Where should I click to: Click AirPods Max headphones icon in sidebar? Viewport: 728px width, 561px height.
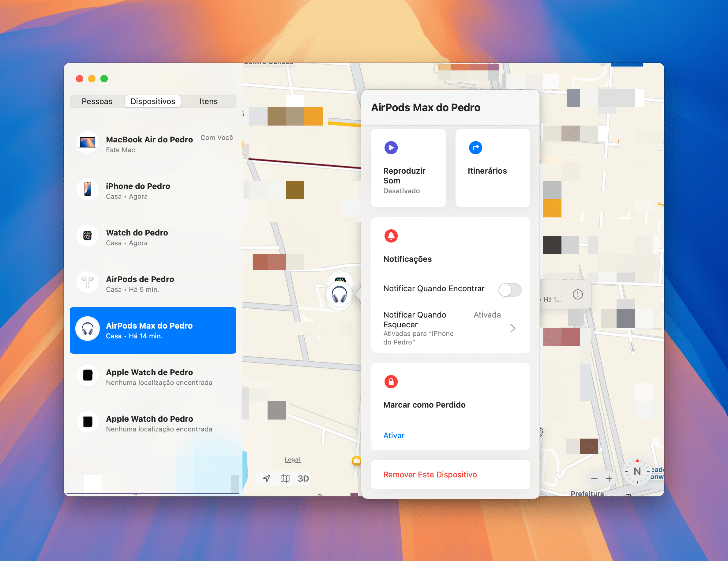tap(88, 329)
